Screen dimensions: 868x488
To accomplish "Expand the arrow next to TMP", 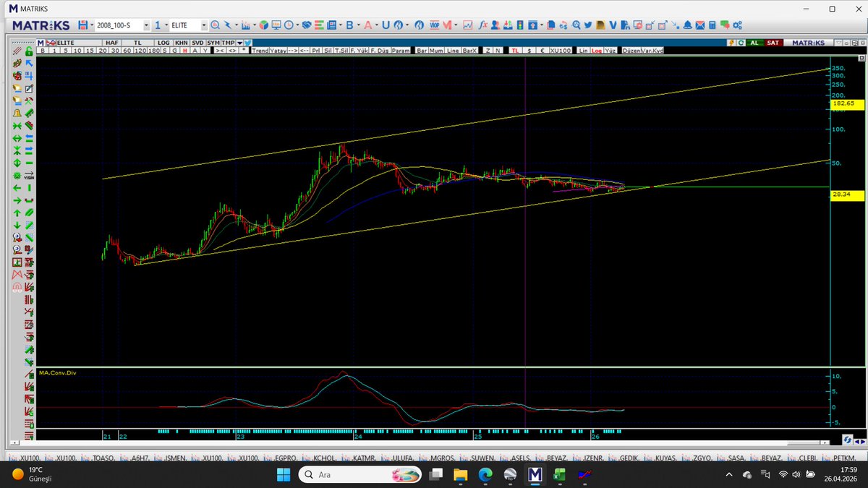I will (240, 43).
